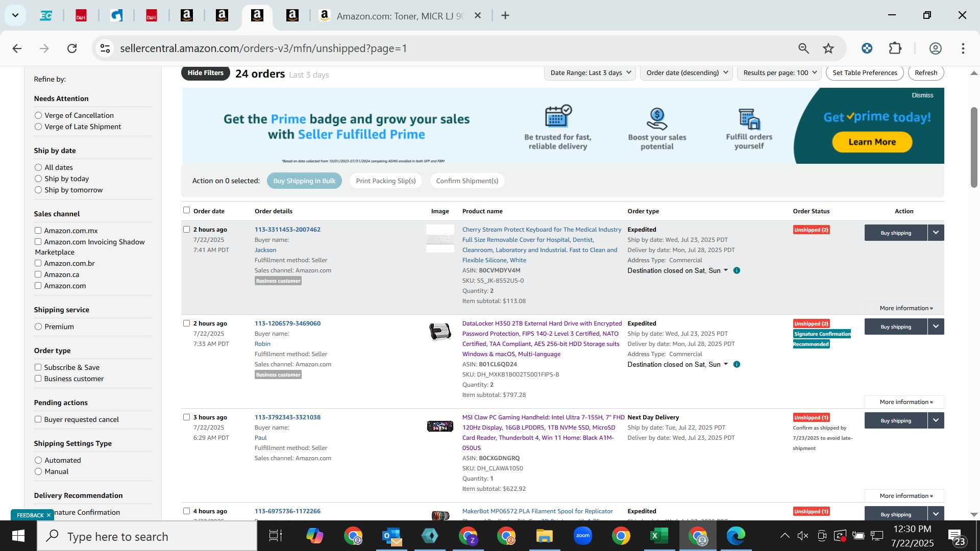Expand Buy shipping dropdown arrow for Cherry Stream order
Screen dimensions: 980x551
tap(936, 233)
